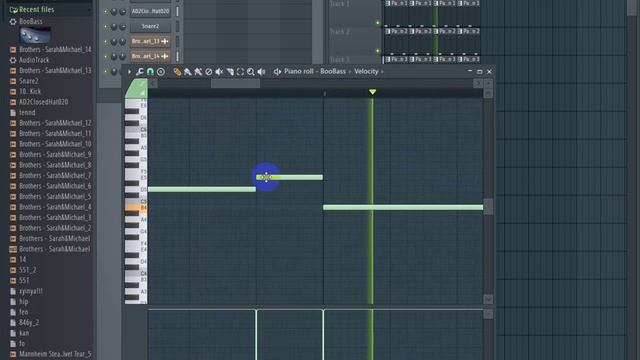The width and height of the screenshot is (640, 360).
Task: Select Snare2 in the browser list
Action: click(29, 81)
